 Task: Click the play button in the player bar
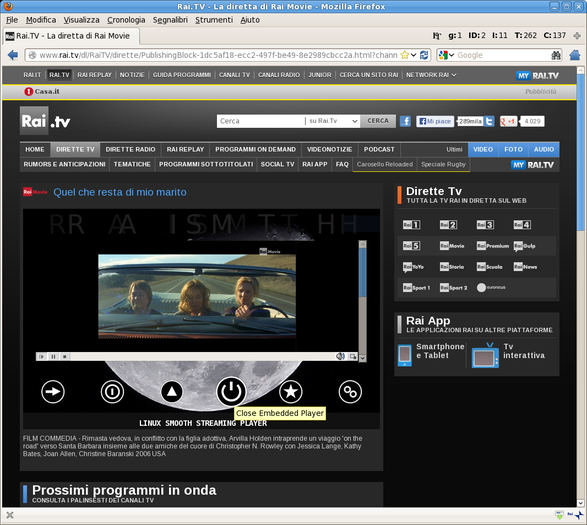42,356
